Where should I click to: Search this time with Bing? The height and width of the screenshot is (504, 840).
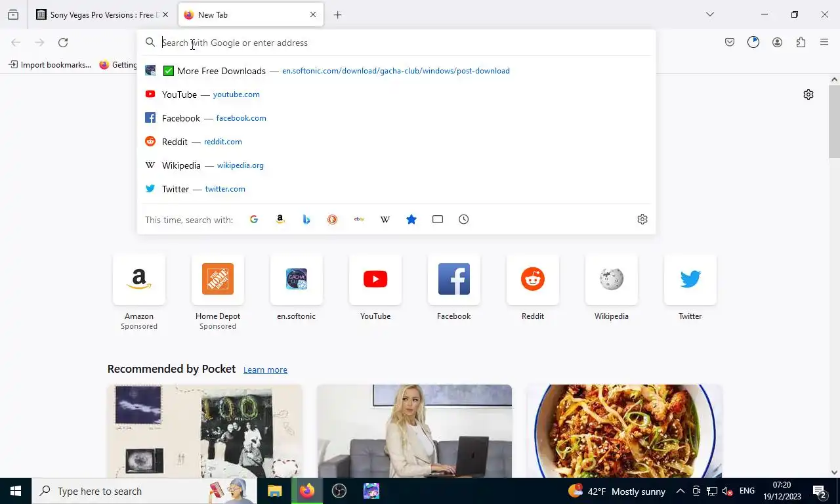[x=306, y=219]
